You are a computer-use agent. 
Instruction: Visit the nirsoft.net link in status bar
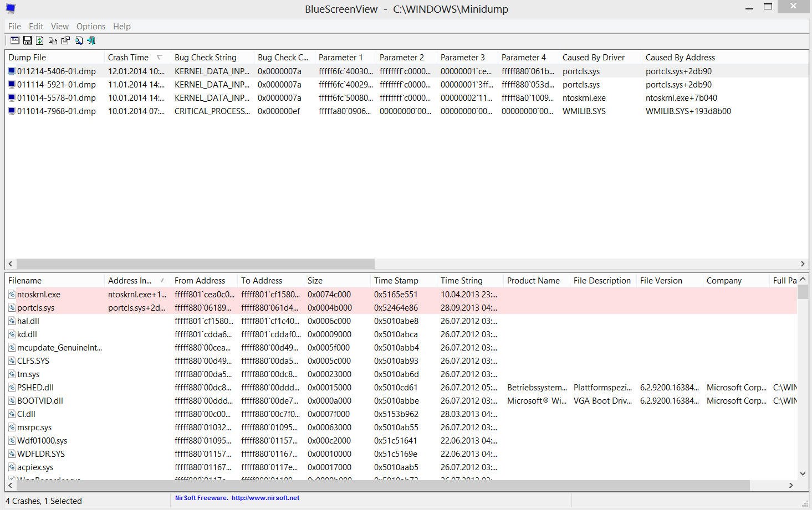coord(265,498)
